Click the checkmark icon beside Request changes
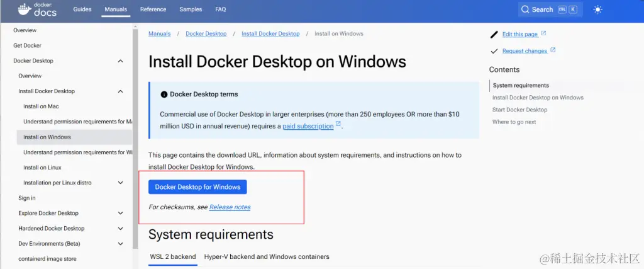 (x=494, y=51)
